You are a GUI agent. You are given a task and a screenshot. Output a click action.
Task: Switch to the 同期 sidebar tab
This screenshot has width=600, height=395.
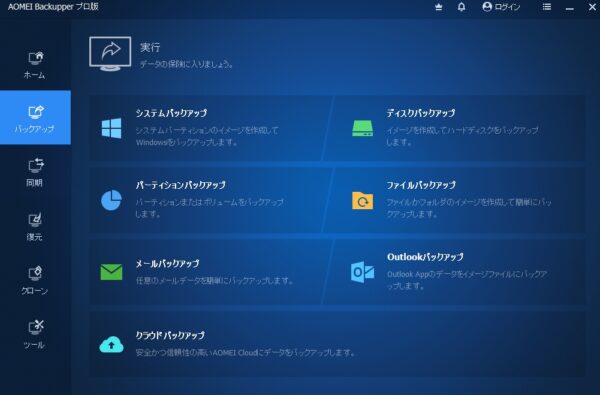point(35,172)
